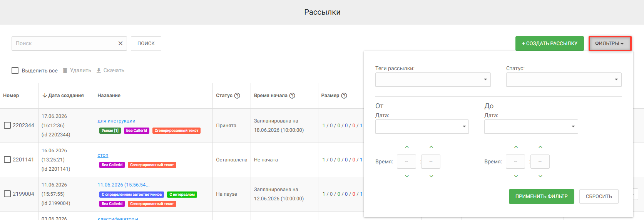Decrease the От minutes with down arrow
This screenshot has height=220, width=644.
(431, 176)
